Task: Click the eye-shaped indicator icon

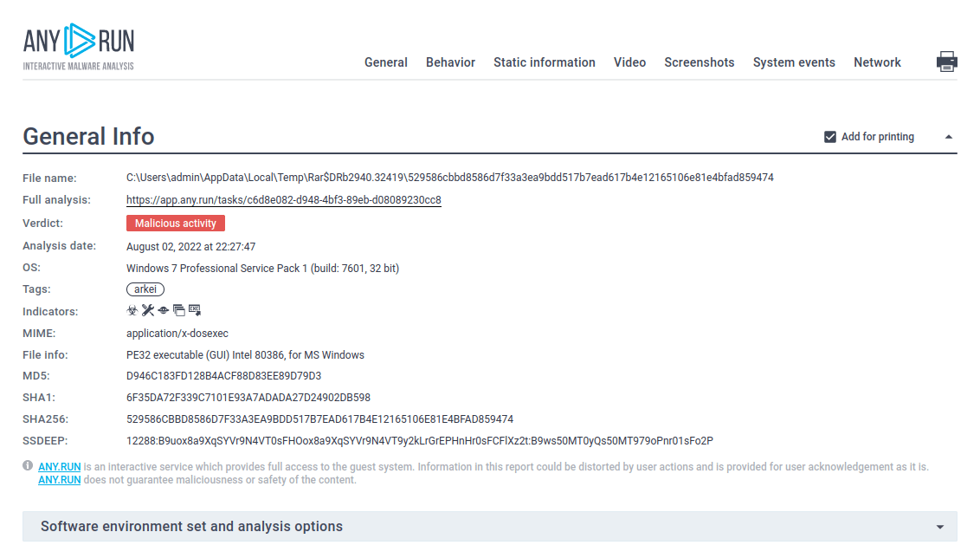Action: 163,309
